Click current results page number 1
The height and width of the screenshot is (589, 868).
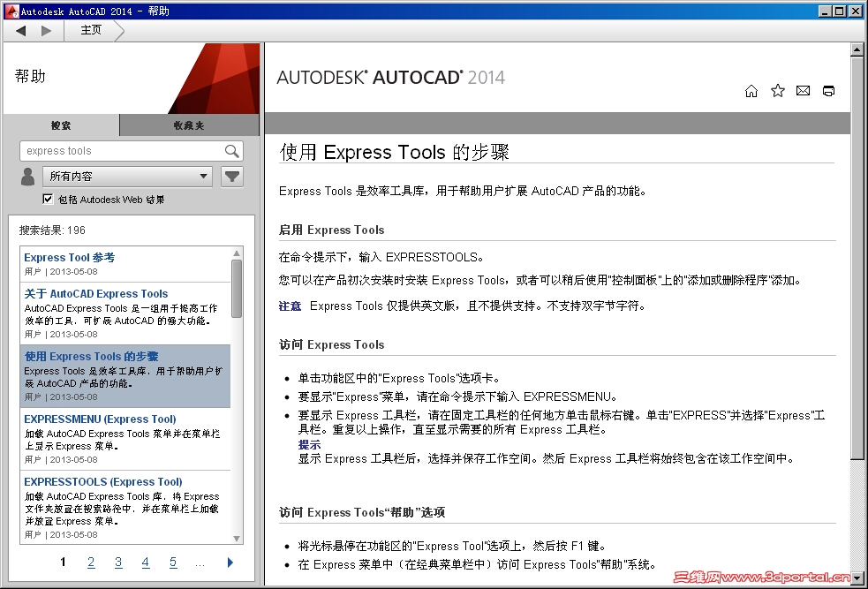[x=63, y=563]
